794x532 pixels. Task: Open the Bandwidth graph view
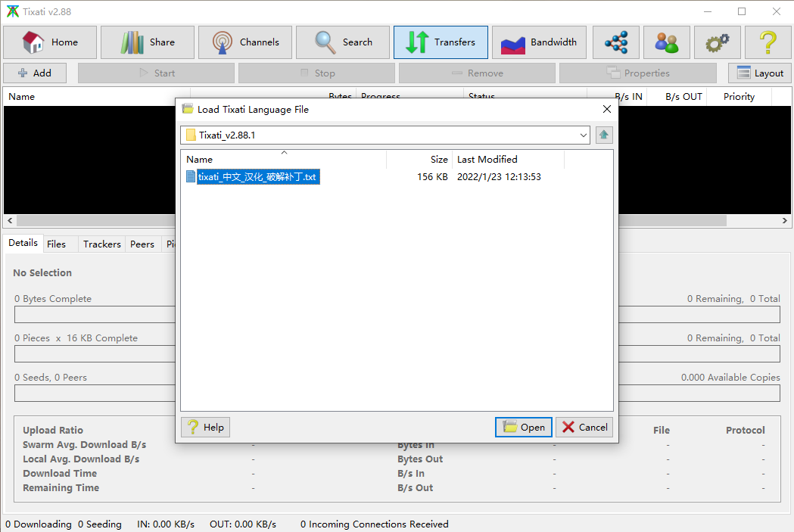tap(538, 42)
